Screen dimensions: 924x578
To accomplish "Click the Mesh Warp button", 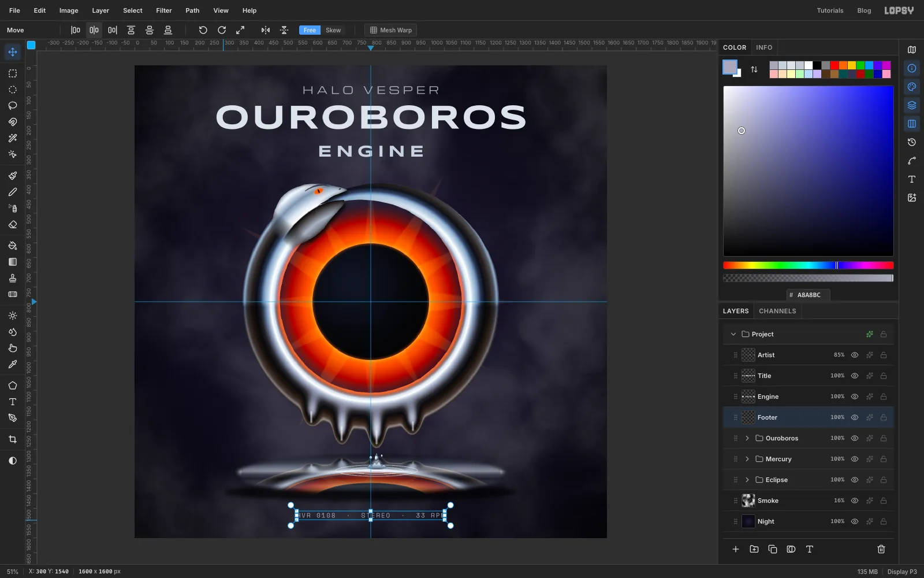I will tap(391, 30).
